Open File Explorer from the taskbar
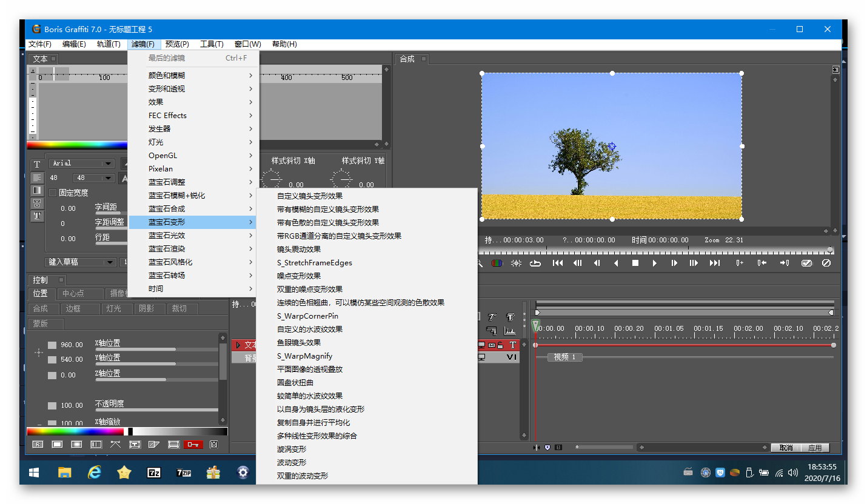 65,472
